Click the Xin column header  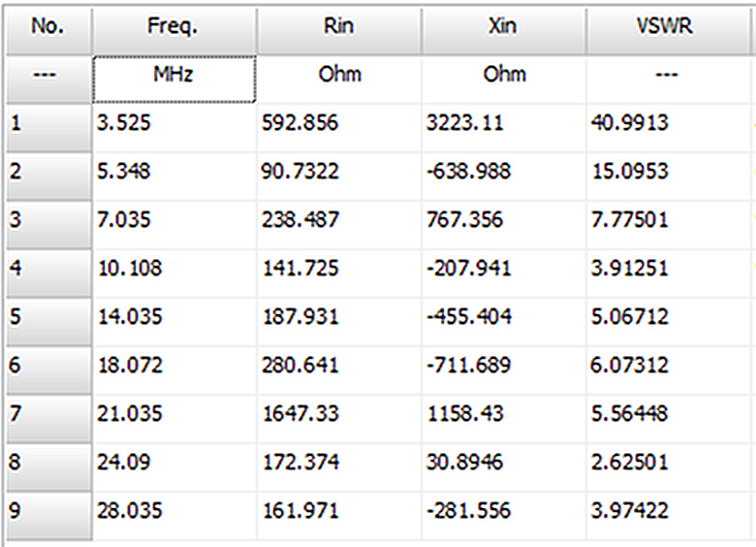click(x=504, y=30)
